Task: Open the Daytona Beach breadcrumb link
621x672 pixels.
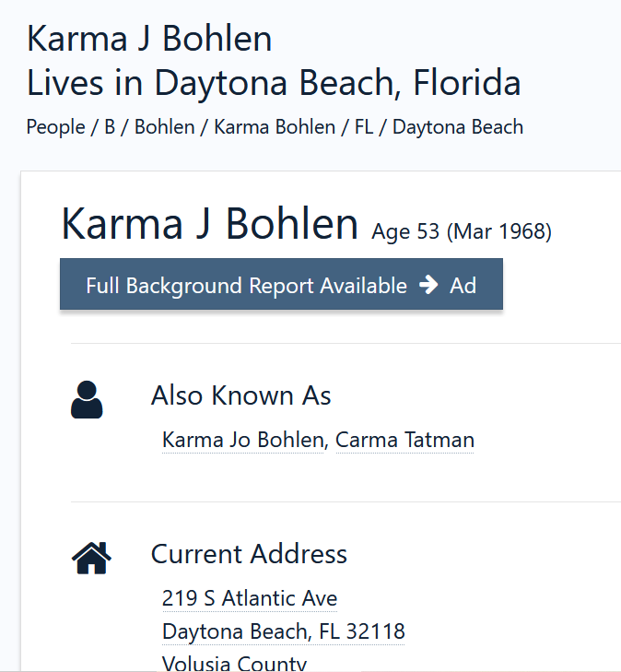Action: pyautogui.click(x=458, y=126)
